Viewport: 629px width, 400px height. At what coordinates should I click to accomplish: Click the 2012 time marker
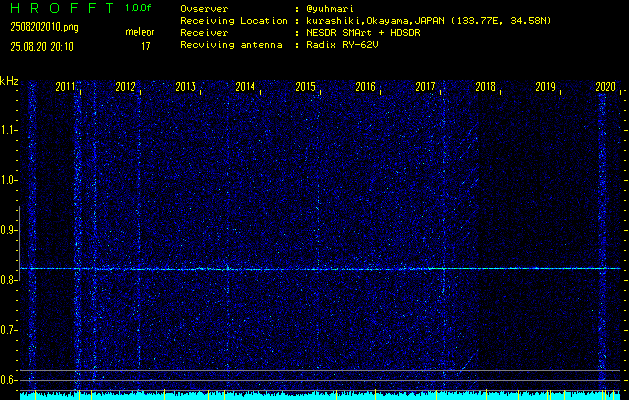point(125,87)
